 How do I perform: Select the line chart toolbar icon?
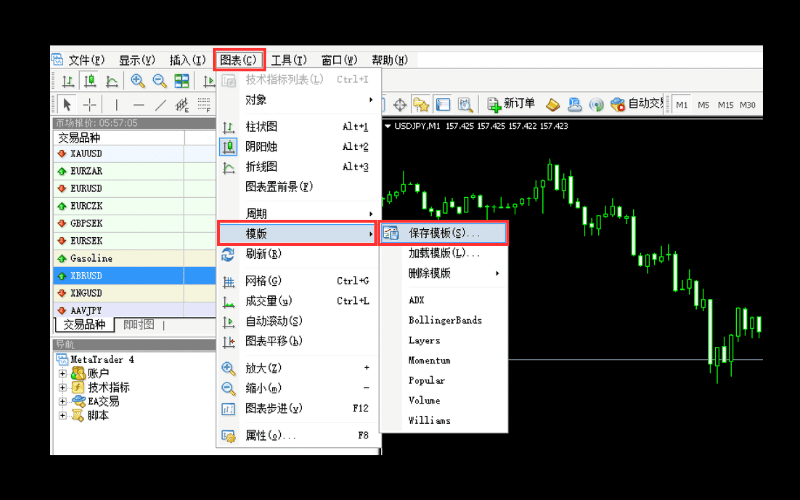point(112,81)
